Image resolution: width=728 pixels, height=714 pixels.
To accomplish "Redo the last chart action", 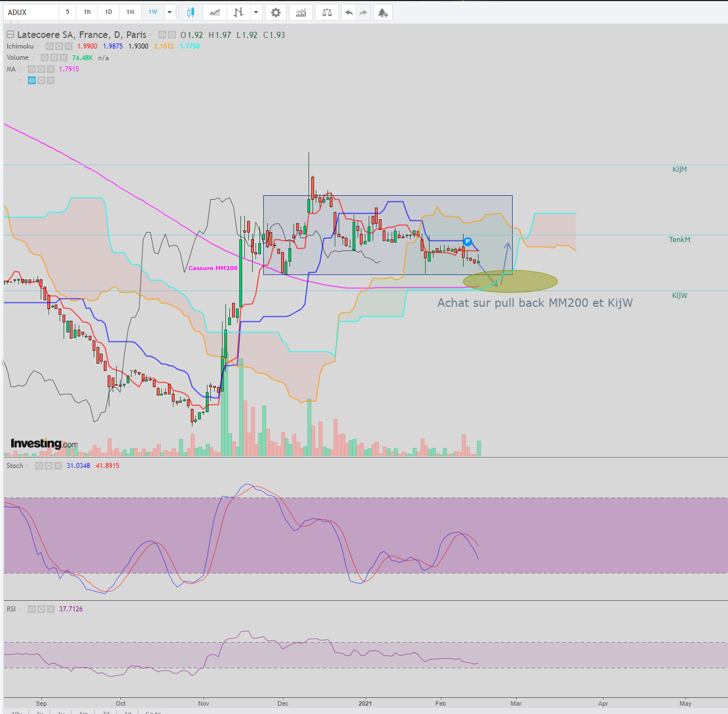I will (363, 12).
